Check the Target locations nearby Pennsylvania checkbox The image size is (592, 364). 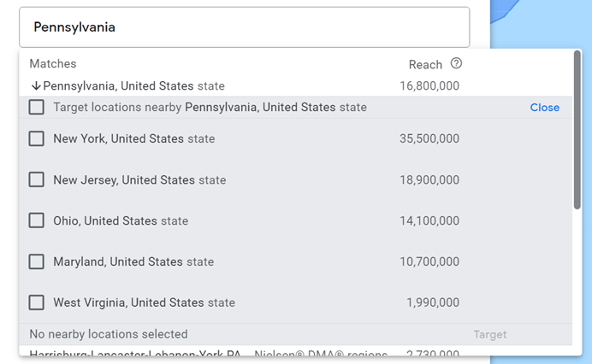click(x=37, y=108)
